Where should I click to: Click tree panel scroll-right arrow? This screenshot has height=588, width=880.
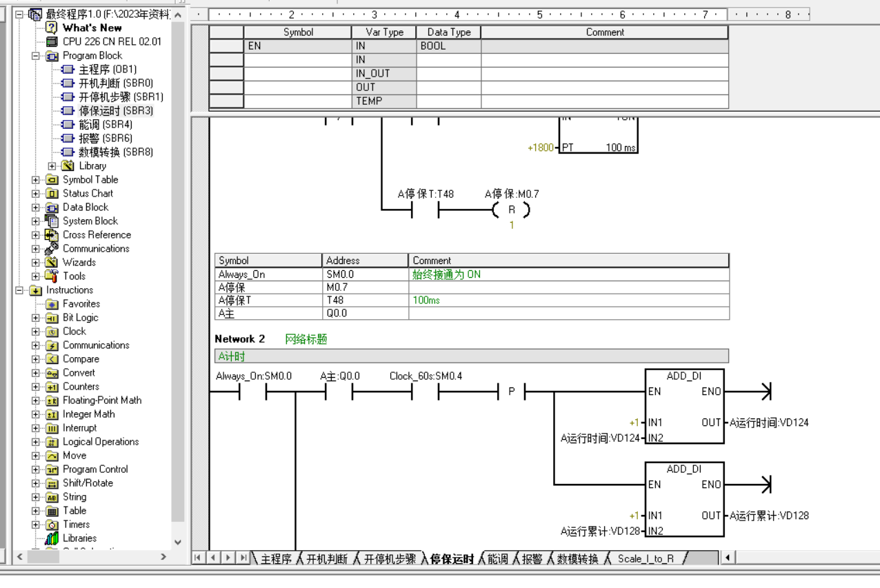pos(163,556)
